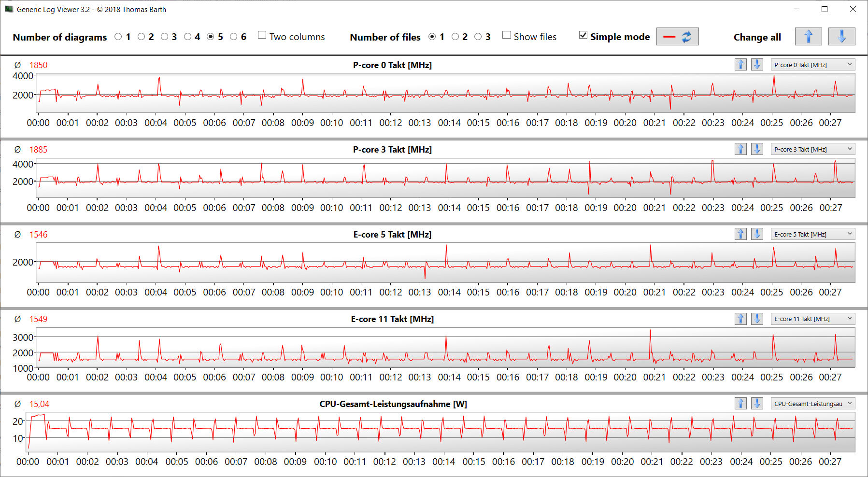Image resolution: width=868 pixels, height=477 pixels.
Task: Open the E-core 5 Takt dropdown
Action: (812, 234)
